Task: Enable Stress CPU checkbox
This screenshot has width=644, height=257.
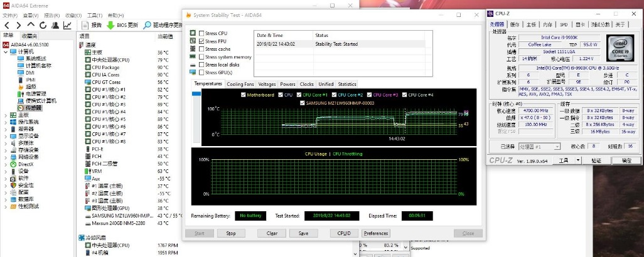Action: (201, 33)
